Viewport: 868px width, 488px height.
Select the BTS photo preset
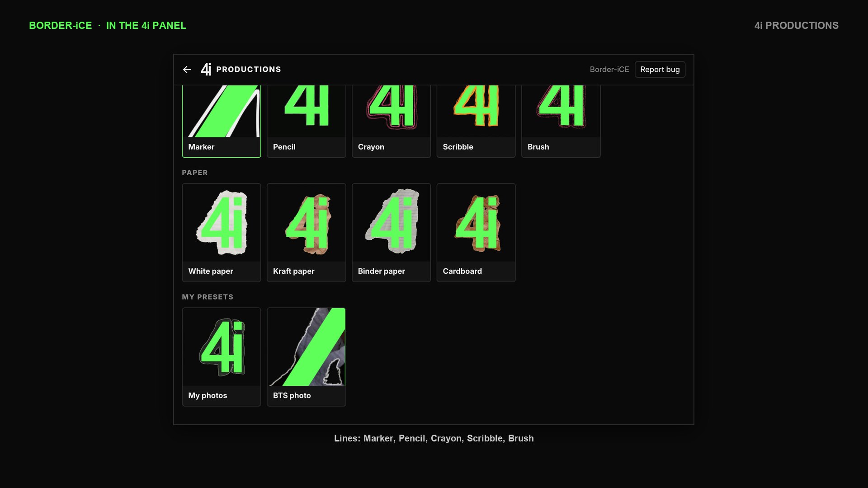tap(306, 357)
